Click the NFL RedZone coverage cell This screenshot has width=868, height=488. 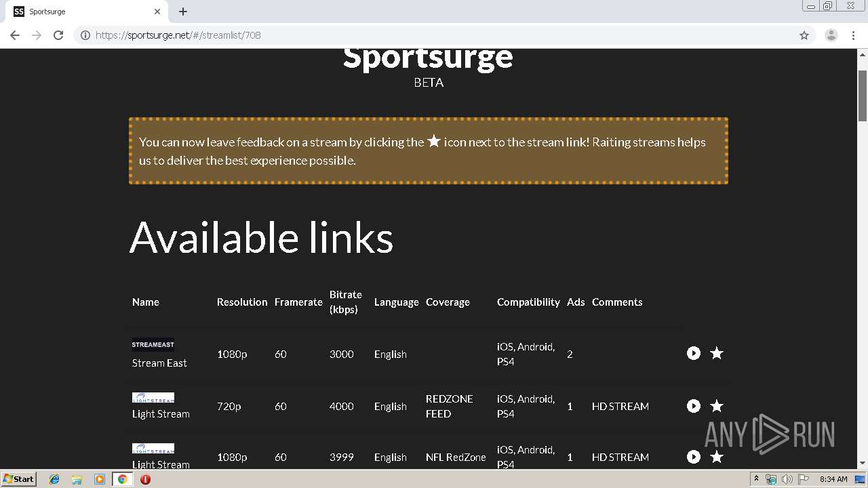[456, 457]
